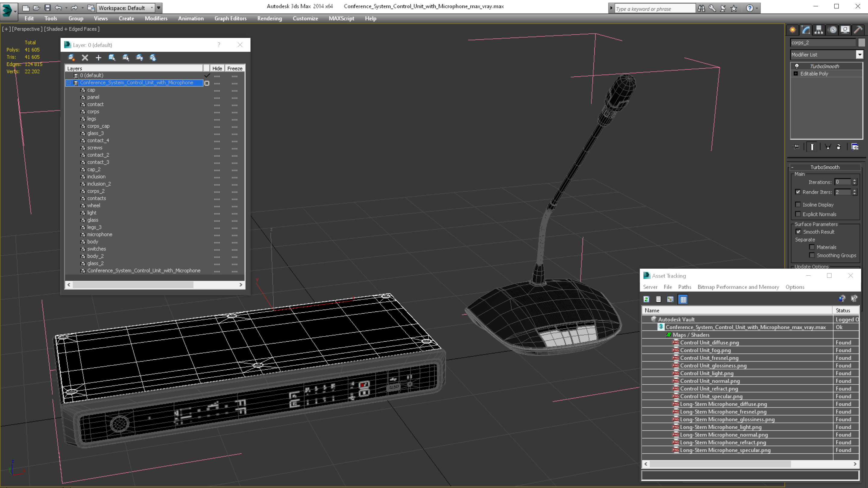Click Status Log icon in Asset Tracking
Image resolution: width=868 pixels, height=488 pixels.
pos(659,299)
